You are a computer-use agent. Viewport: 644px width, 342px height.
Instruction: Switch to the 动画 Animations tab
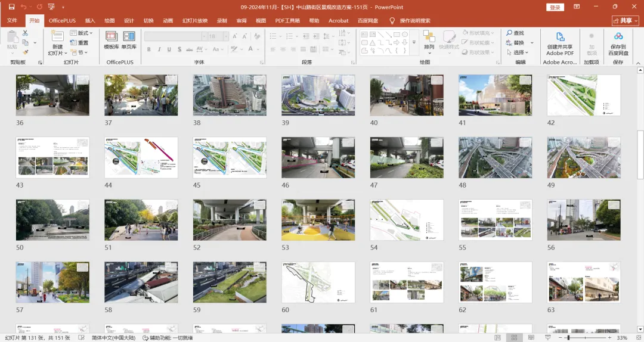(x=168, y=20)
